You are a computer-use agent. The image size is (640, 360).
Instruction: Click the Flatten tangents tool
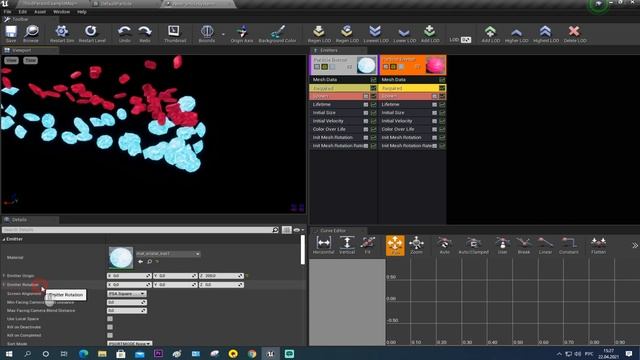(x=598, y=245)
